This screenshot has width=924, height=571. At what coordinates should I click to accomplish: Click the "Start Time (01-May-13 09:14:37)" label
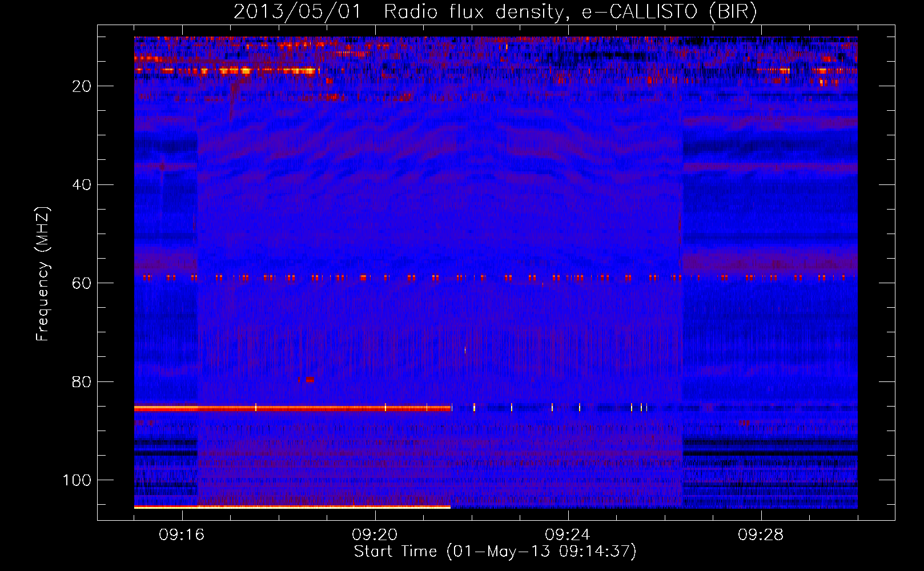tap(495, 552)
